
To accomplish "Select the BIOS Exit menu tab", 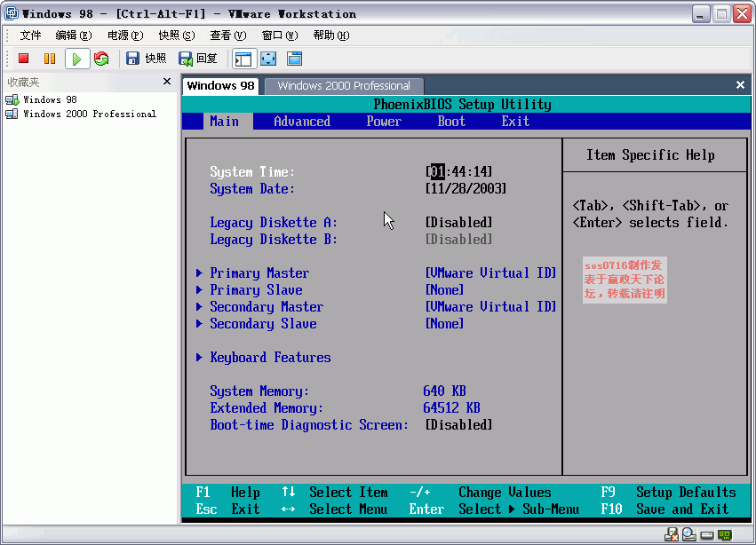I will point(515,121).
